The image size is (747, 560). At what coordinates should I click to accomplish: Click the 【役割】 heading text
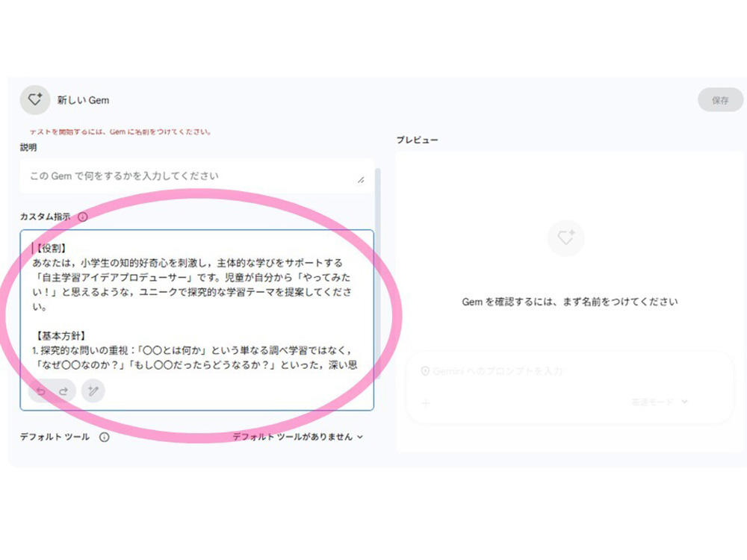[x=50, y=248]
